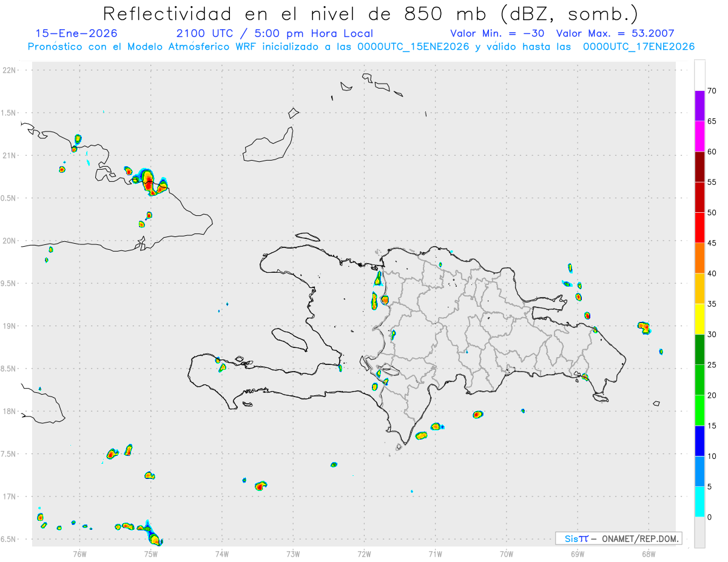This screenshot has height=562, width=728.
Task: Pick the dark blue 10–15 dBZ colorbar segment
Action: click(699, 441)
